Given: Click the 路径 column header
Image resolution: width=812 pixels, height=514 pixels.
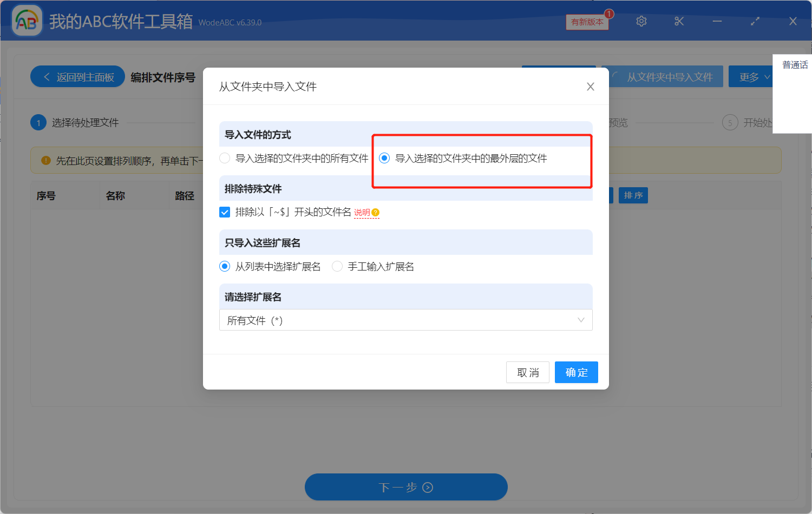Looking at the screenshot, I should coord(185,196).
